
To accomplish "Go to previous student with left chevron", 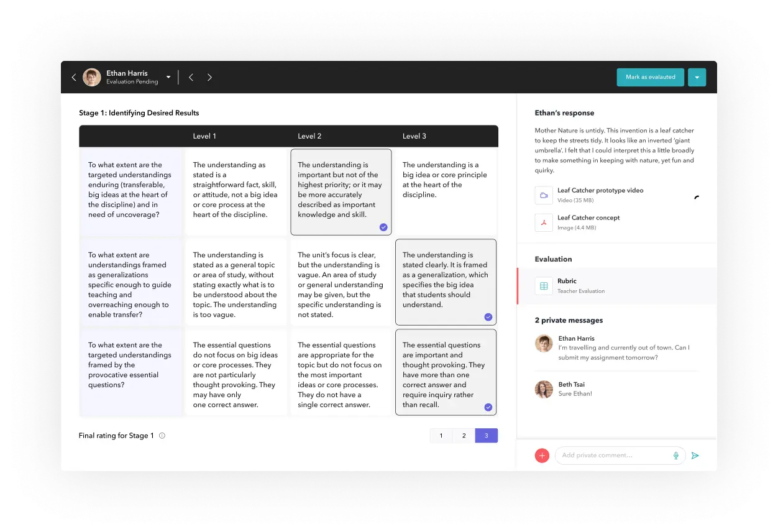I will [x=191, y=78].
